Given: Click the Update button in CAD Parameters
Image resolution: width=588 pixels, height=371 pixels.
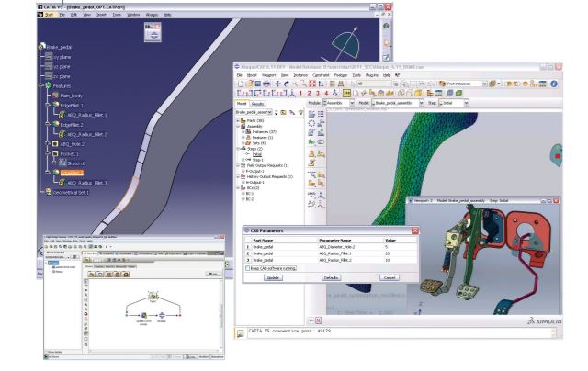Looking at the screenshot, I should click(273, 277).
